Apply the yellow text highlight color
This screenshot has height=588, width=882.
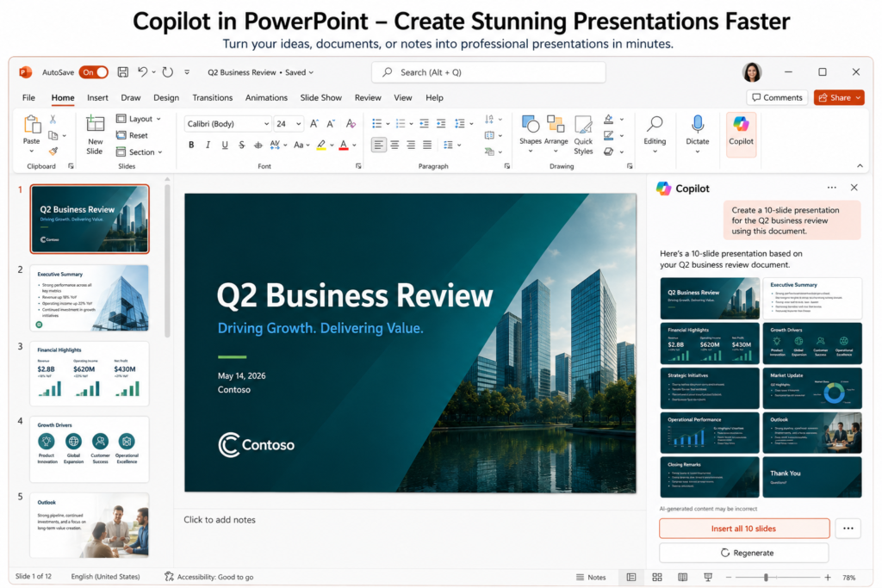tap(320, 145)
